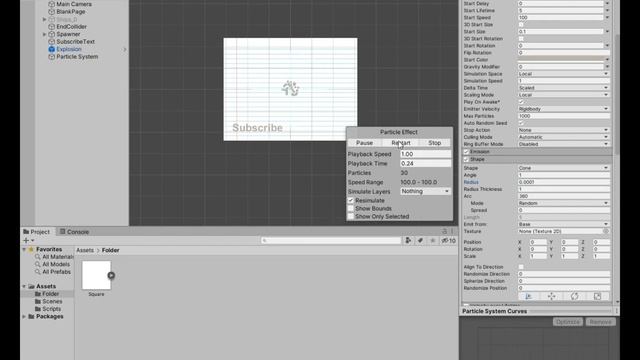Open the Simulation Space dropdown
This screenshot has width=640, height=360.
564,74
